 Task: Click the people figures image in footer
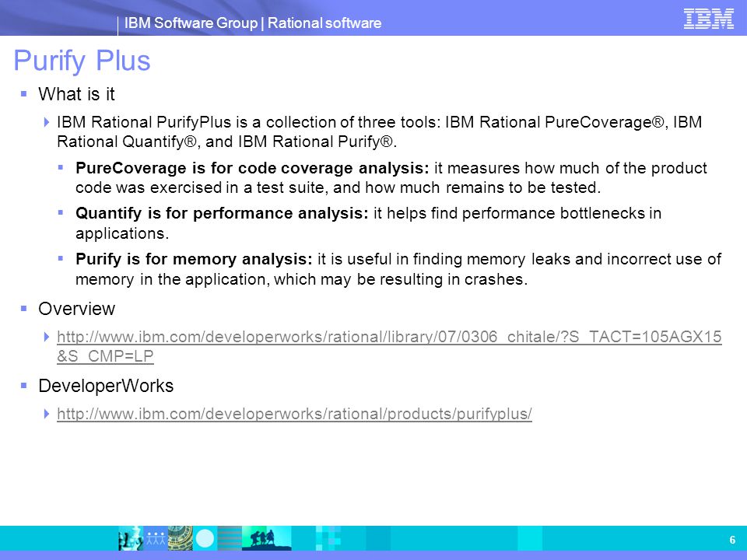[x=156, y=538]
